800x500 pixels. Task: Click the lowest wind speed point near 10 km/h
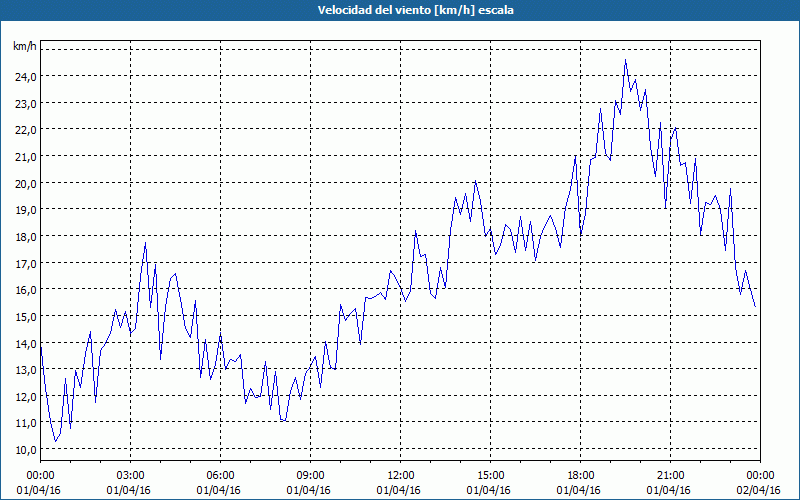55,441
